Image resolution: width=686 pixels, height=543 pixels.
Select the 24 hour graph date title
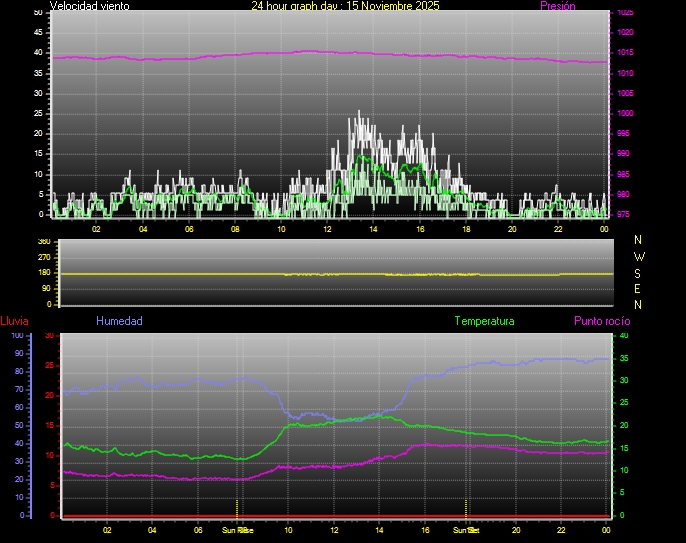click(x=345, y=6)
